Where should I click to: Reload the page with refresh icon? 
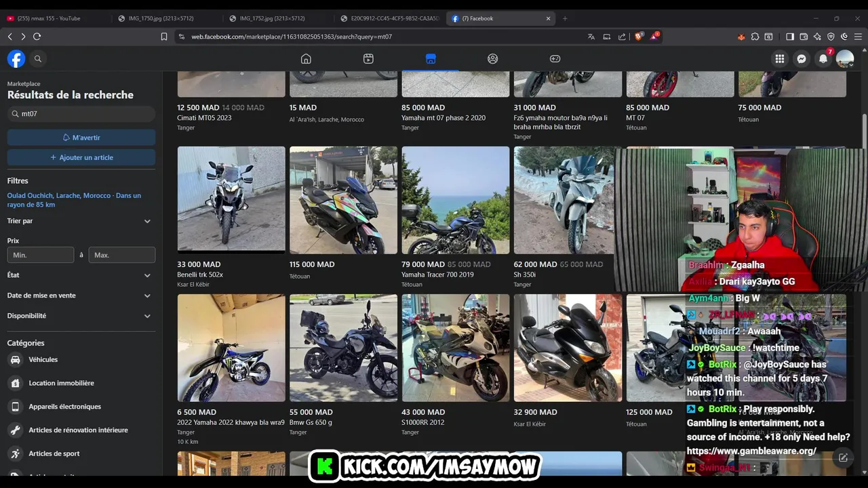click(37, 37)
